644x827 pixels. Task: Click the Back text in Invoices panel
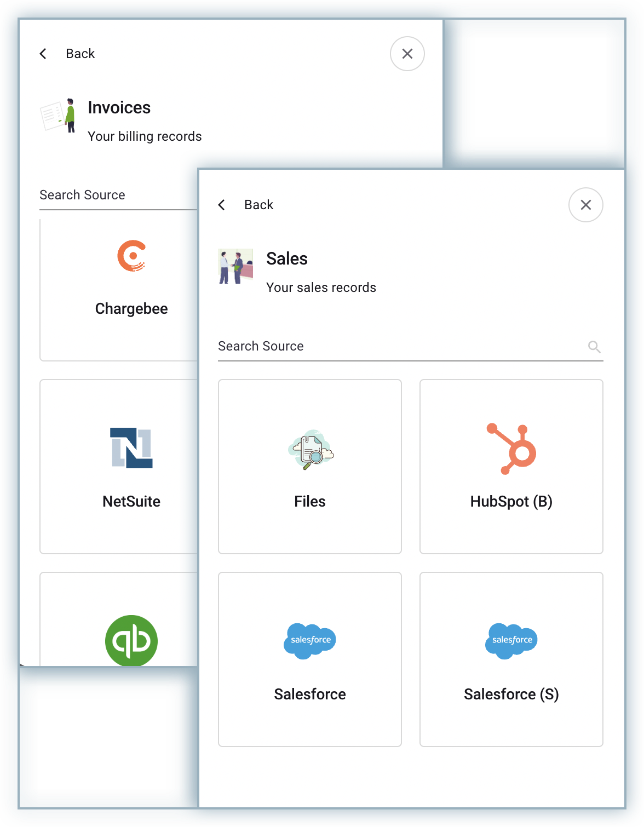tap(80, 54)
